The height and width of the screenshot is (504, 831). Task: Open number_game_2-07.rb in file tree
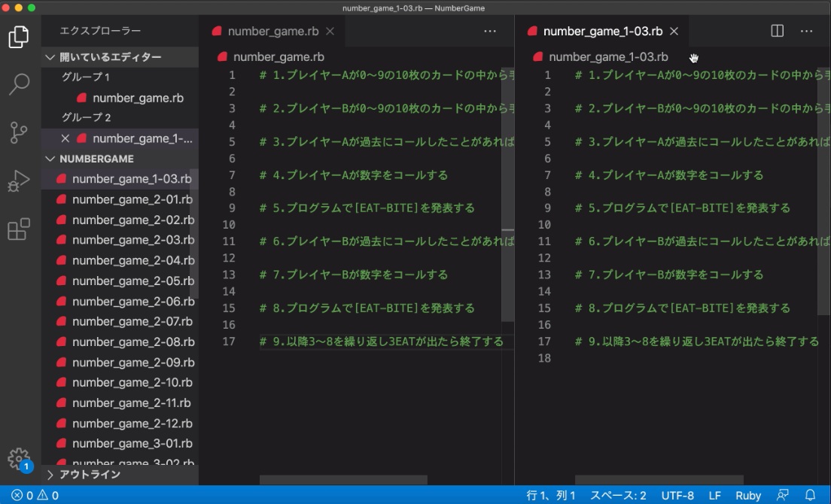tap(120, 321)
